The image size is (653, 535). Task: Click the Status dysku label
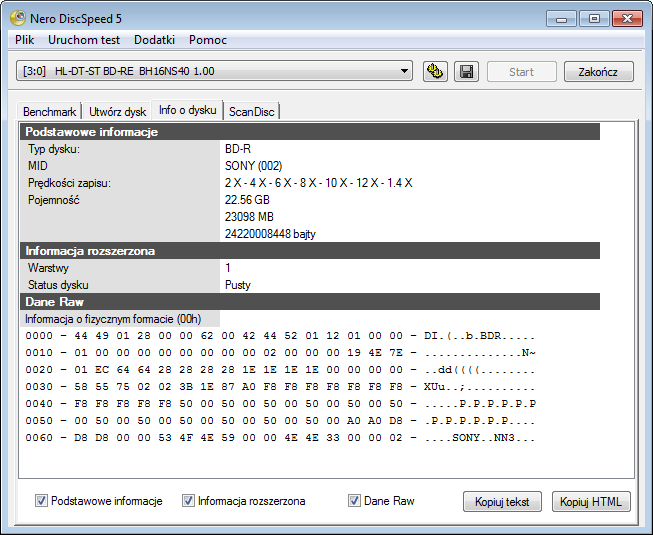coord(58,285)
